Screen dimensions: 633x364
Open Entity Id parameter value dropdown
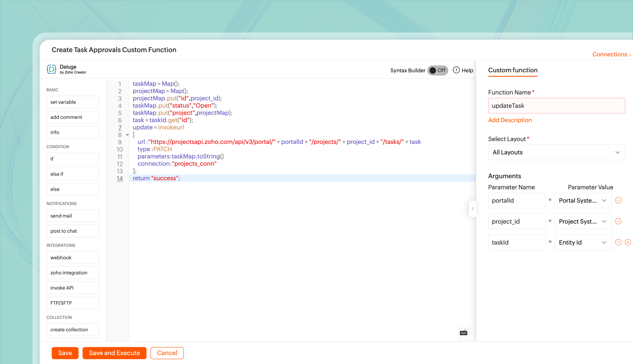[583, 242]
